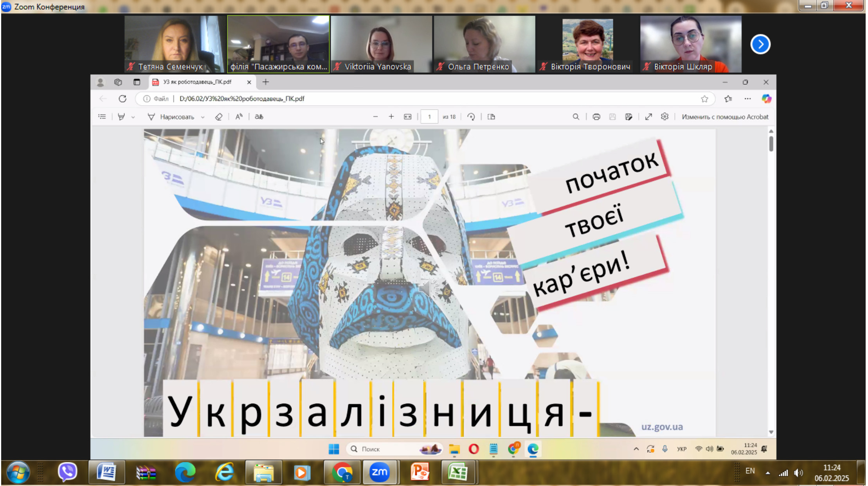Click Изменить с помощью Acrobat
Image resolution: width=868 pixels, height=486 pixels.
[x=725, y=117]
